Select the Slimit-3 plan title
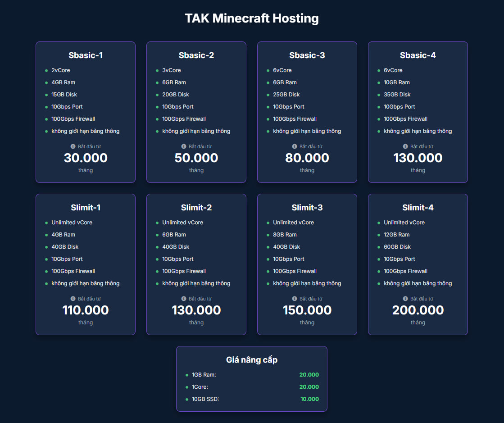 pos(307,208)
